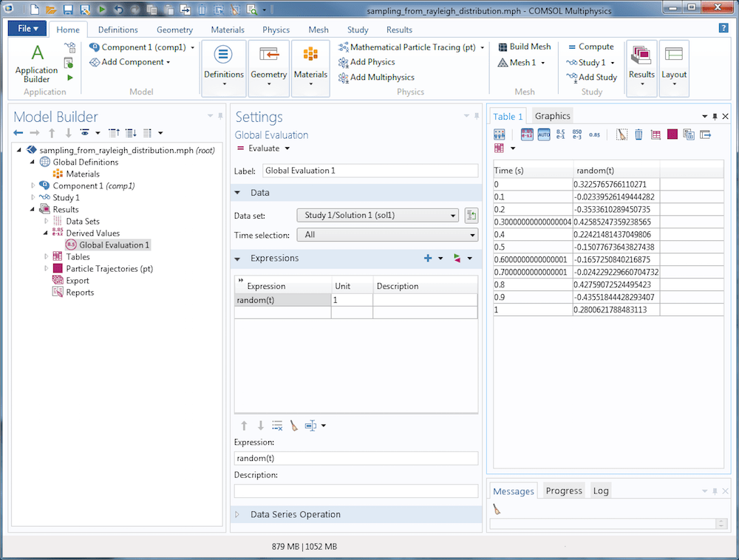The image size is (739, 560).
Task: Click the Evaluate button
Action: (x=258, y=148)
